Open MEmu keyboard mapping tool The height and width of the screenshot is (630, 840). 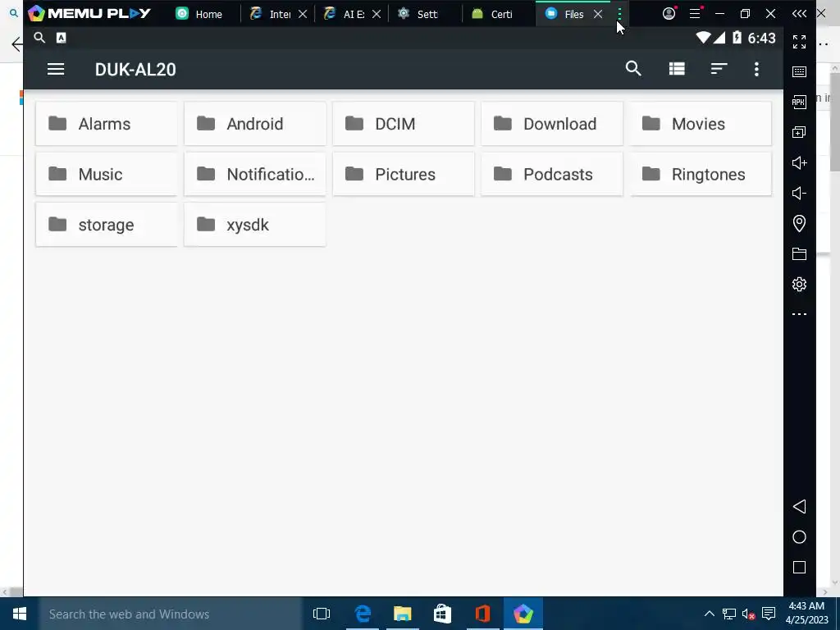pyautogui.click(x=799, y=72)
